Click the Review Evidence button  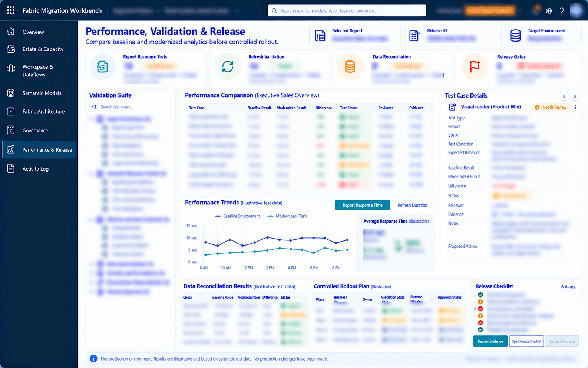(x=490, y=341)
